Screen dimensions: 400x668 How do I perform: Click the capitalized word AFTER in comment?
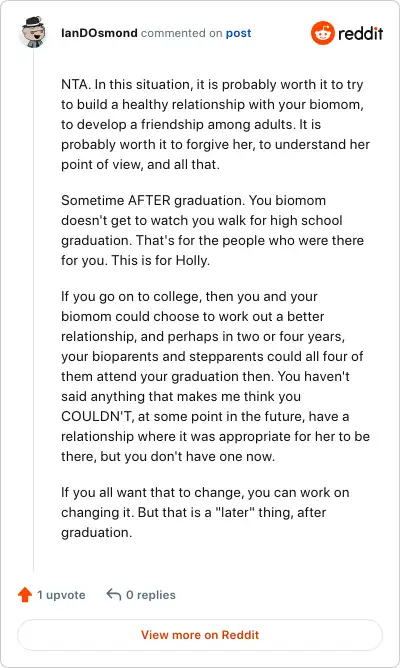pos(149,200)
